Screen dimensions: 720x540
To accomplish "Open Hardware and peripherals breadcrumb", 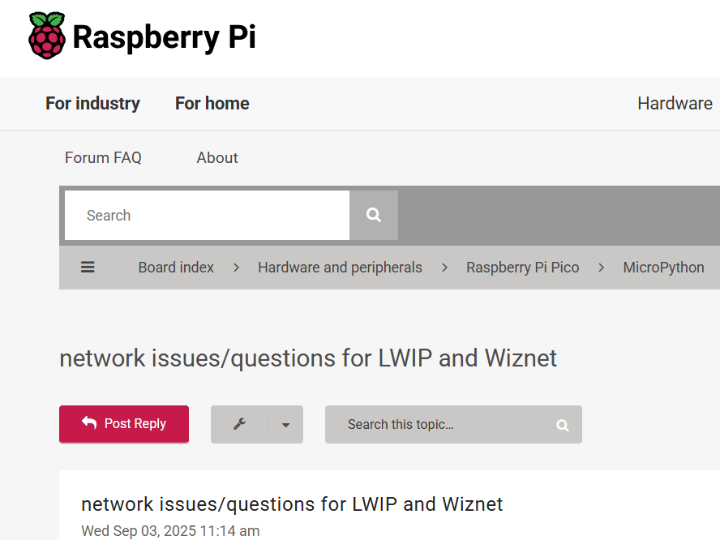I will (340, 267).
